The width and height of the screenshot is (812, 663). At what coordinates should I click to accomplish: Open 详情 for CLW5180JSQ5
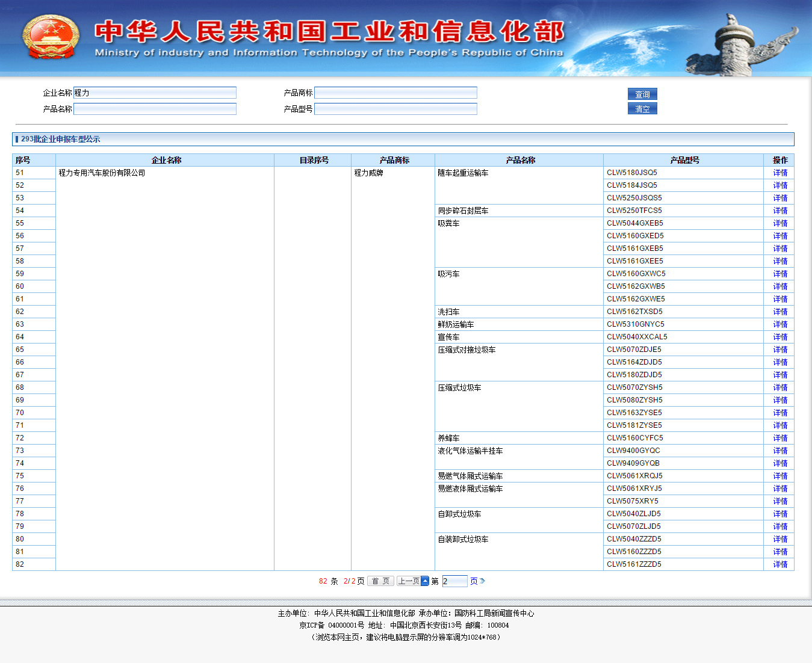point(780,173)
